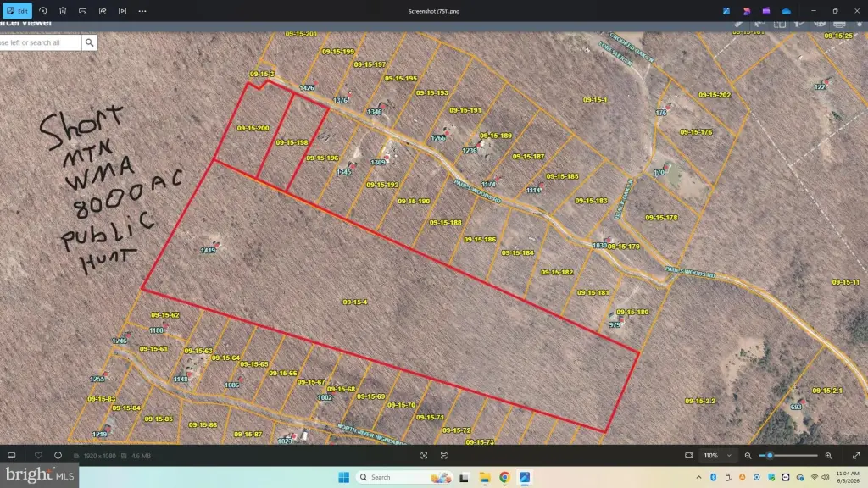This screenshot has width=868, height=488.
Task: Show file info using the info icon
Action: (x=58, y=455)
